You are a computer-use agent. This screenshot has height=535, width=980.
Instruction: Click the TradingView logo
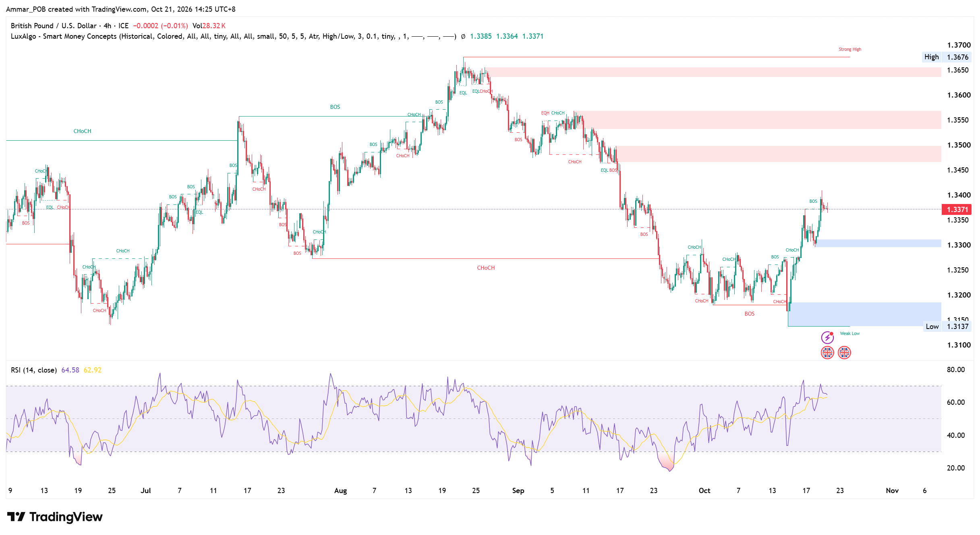[x=55, y=517]
